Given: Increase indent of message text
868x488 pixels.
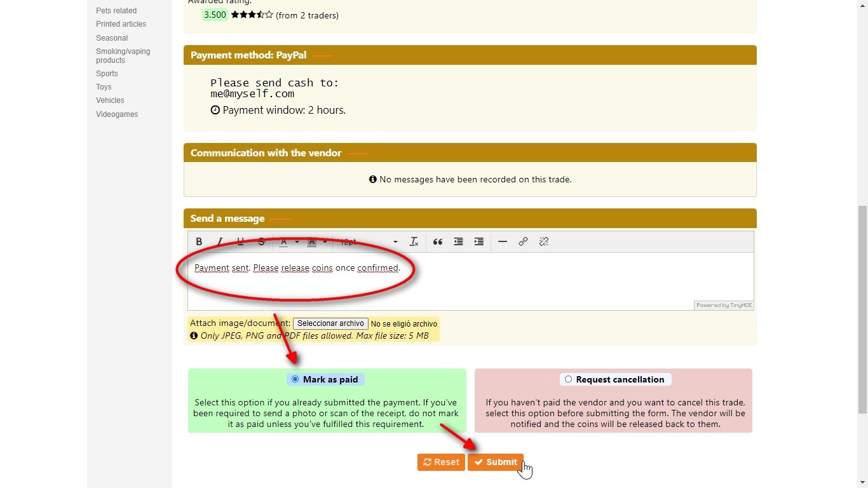Looking at the screenshot, I should (x=479, y=241).
